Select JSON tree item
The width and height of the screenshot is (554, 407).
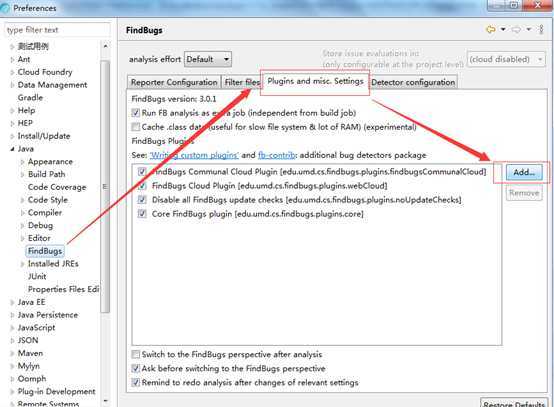pos(28,341)
